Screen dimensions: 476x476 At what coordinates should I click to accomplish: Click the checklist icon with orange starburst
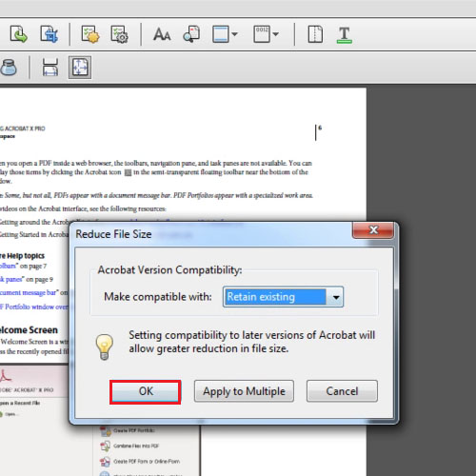[90, 34]
